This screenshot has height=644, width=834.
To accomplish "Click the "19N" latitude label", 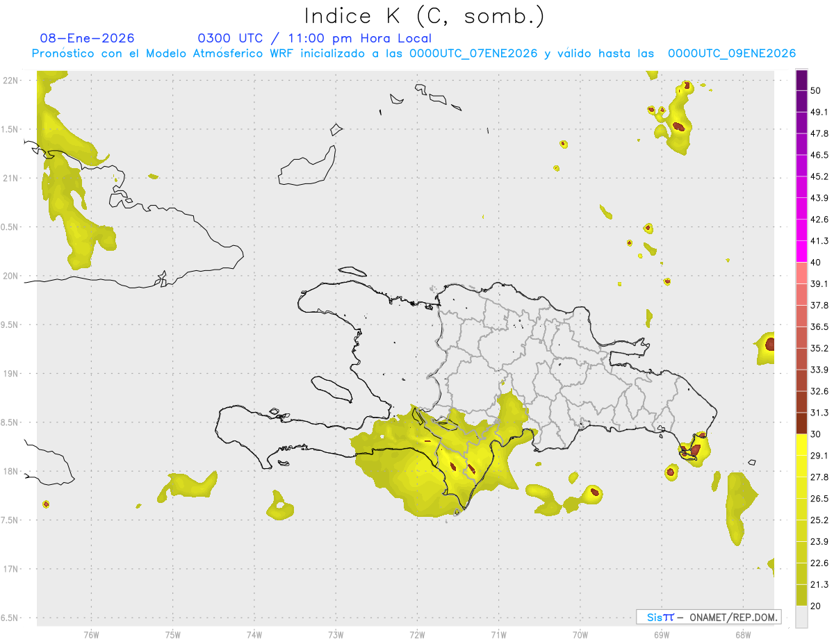I will 10,374.
